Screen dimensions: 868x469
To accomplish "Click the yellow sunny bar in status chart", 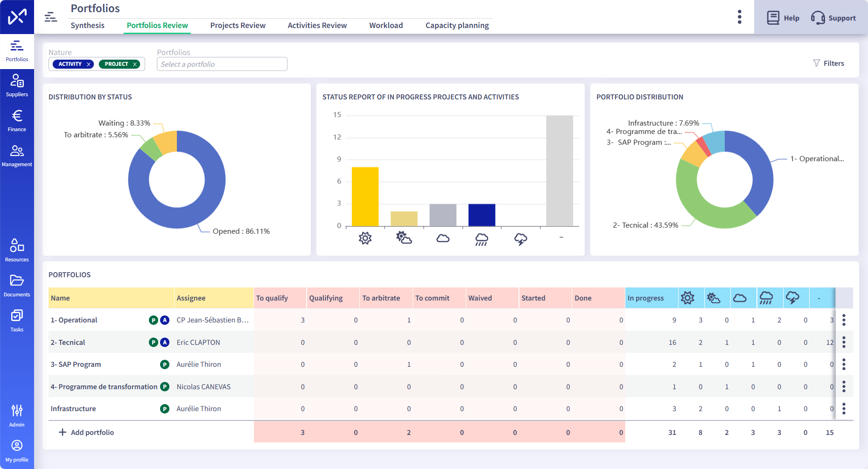I will [x=365, y=196].
